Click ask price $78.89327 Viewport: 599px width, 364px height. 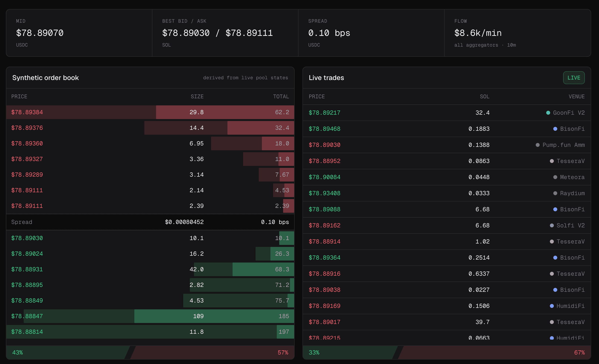point(27,159)
